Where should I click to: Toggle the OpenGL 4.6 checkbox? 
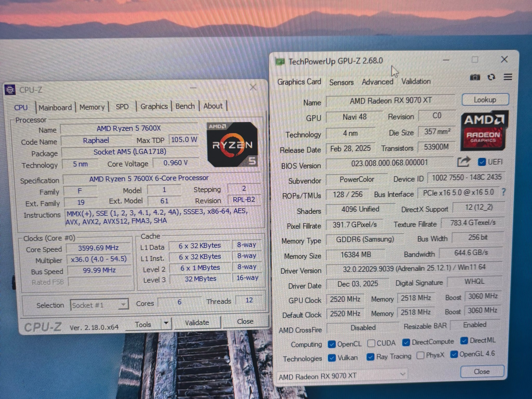click(x=454, y=354)
